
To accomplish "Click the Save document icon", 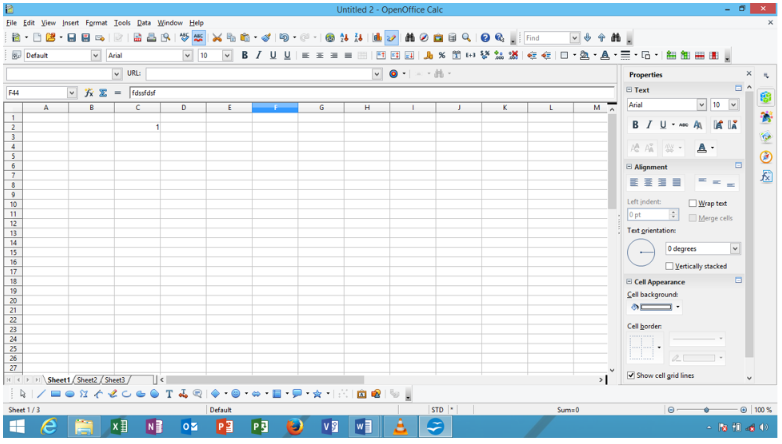I will click(71, 38).
